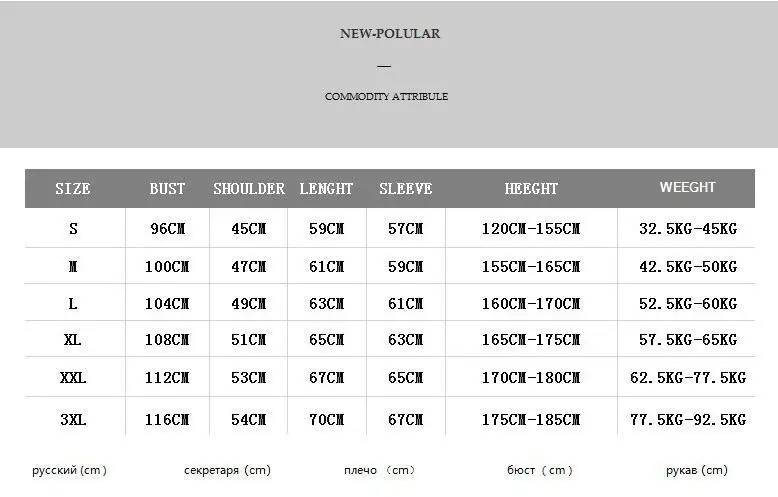Click the рукав (cm) label
This screenshot has height=497, width=778.
tap(697, 470)
